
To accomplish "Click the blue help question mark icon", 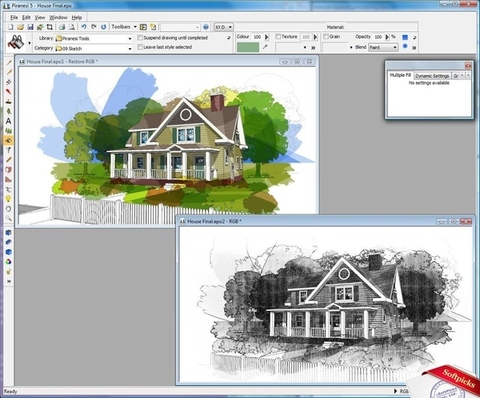I will point(206,27).
